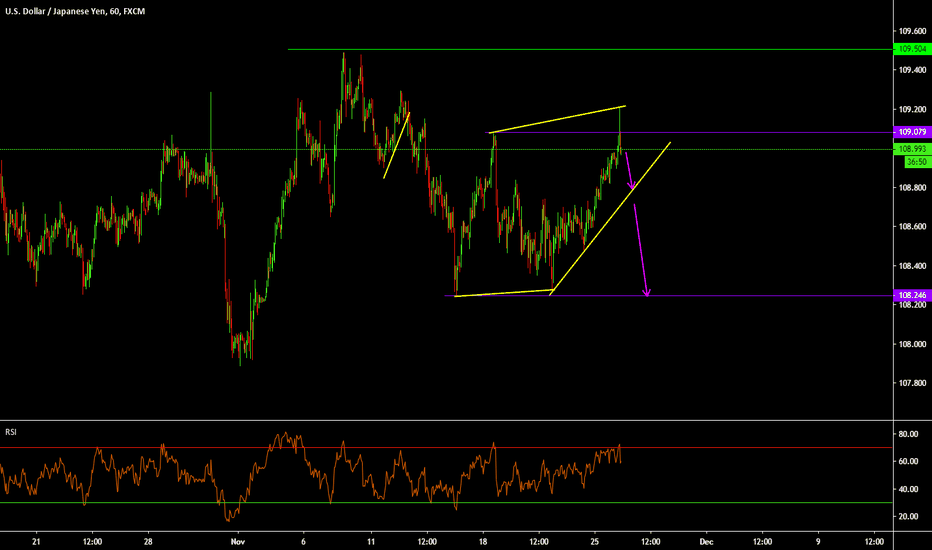Select the purple 109.079 price label
This screenshot has height=550, width=932.
[x=910, y=132]
